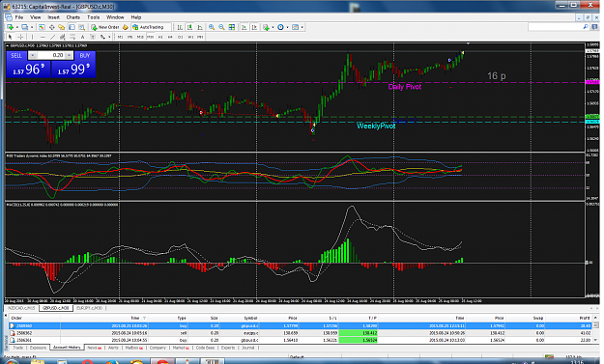Image resolution: width=604 pixels, height=364 pixels.
Task: Select the H4 timeframe
Action: pyautogui.click(x=170, y=37)
